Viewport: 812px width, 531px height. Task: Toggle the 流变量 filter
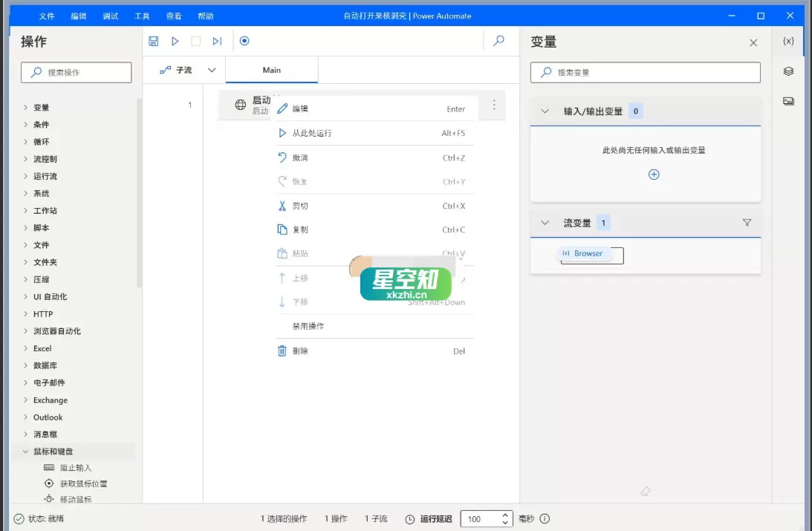tap(747, 222)
